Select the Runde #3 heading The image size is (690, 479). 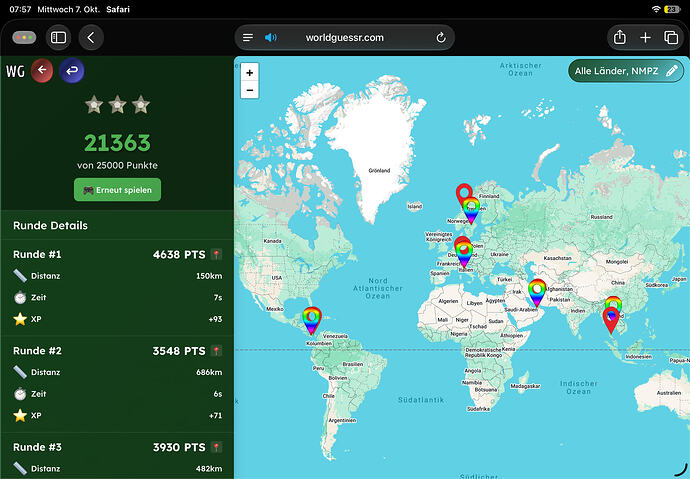(x=37, y=447)
